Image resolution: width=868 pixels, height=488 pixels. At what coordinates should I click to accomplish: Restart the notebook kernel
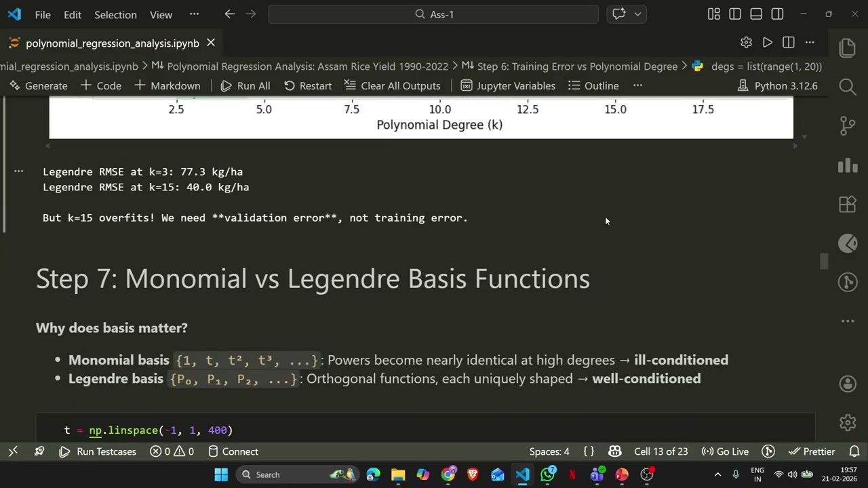coord(308,85)
